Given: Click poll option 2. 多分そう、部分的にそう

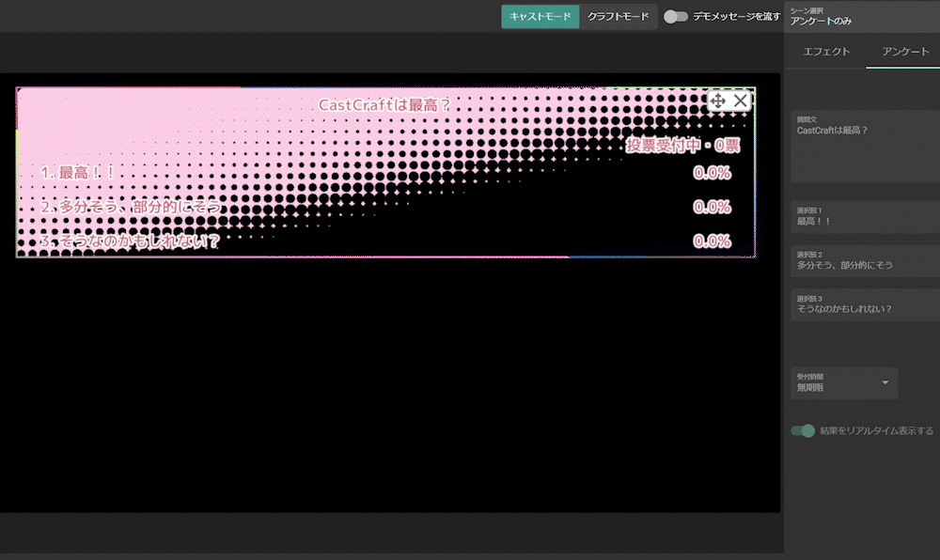Looking at the screenshot, I should pos(131,208).
